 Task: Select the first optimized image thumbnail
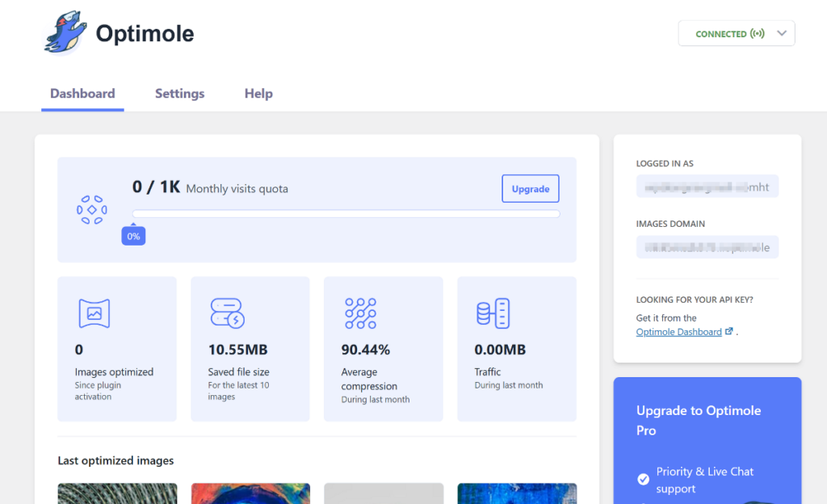[116, 493]
